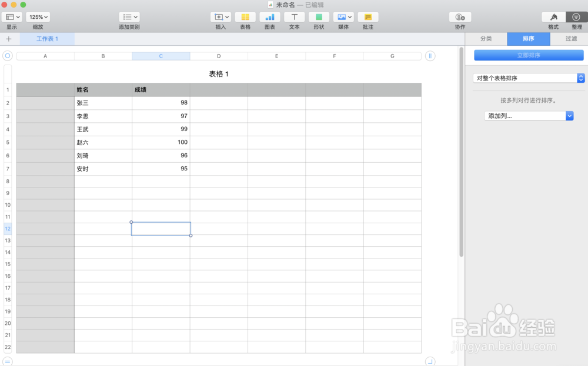Select column G header
Screen dimensions: 588x366
(392, 56)
